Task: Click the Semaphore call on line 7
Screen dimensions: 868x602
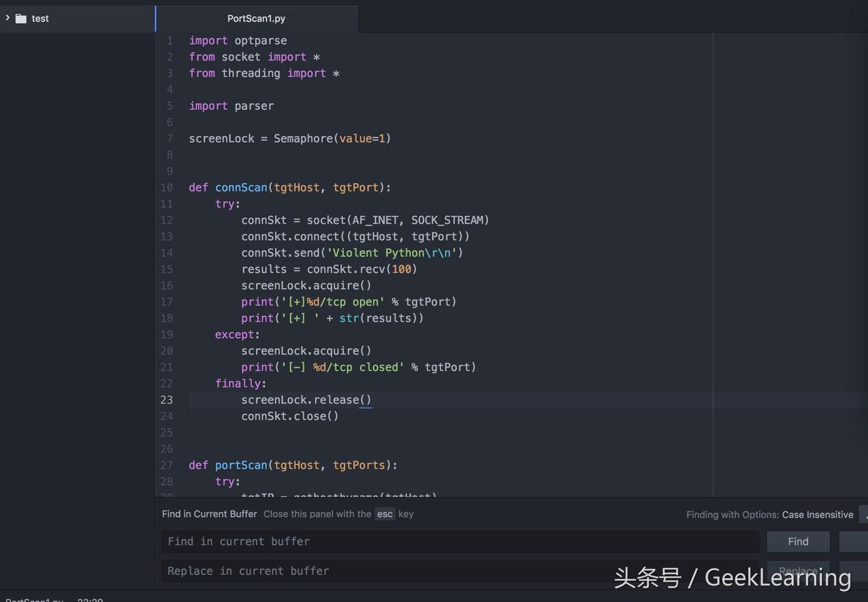Action: [x=303, y=138]
